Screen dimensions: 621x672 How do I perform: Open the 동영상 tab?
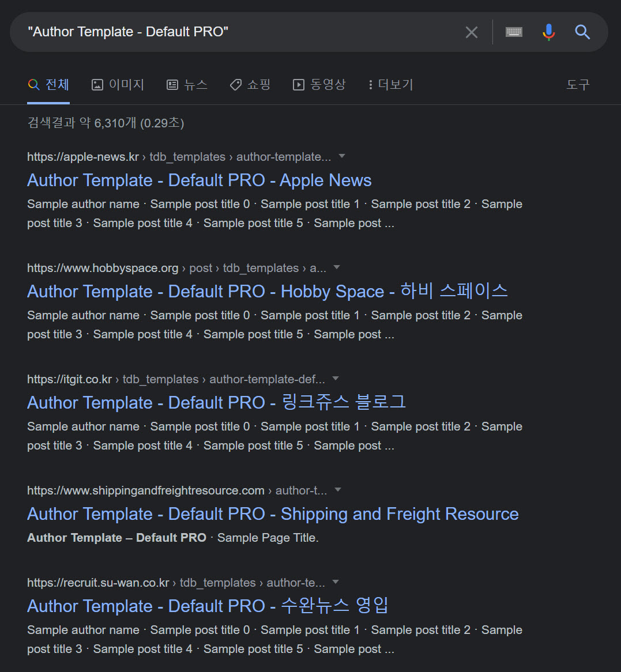coord(319,84)
